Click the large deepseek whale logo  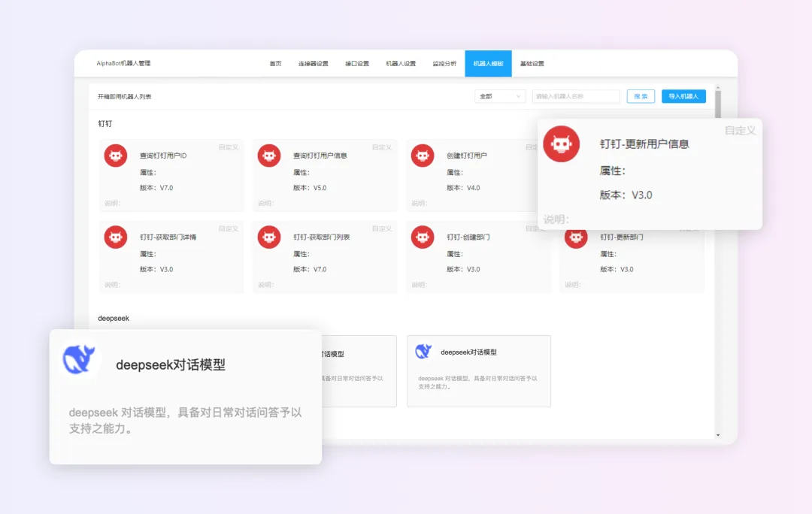tap(80, 359)
